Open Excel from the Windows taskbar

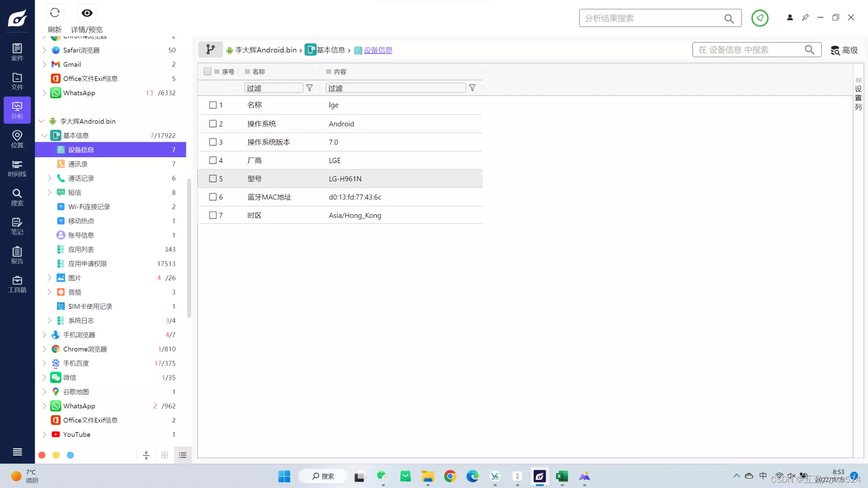point(562,476)
